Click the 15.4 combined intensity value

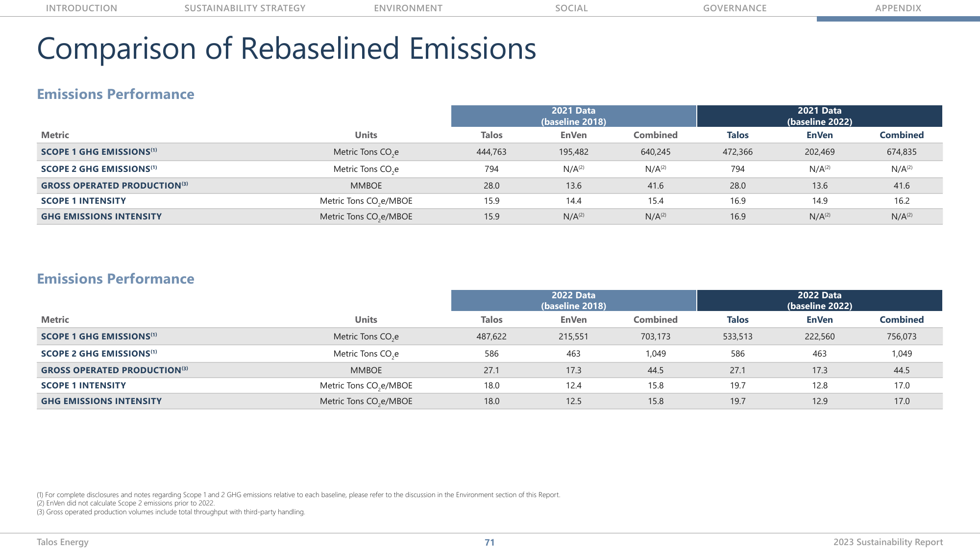[x=656, y=201]
